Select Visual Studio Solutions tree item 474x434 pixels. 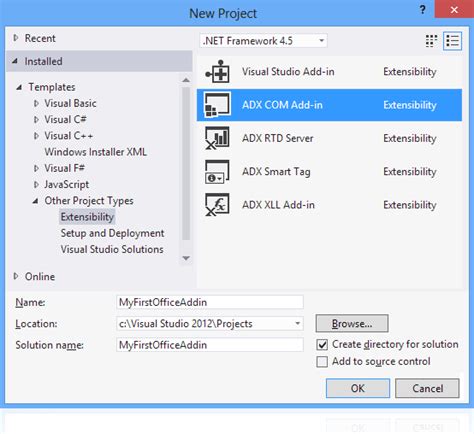[x=112, y=249]
